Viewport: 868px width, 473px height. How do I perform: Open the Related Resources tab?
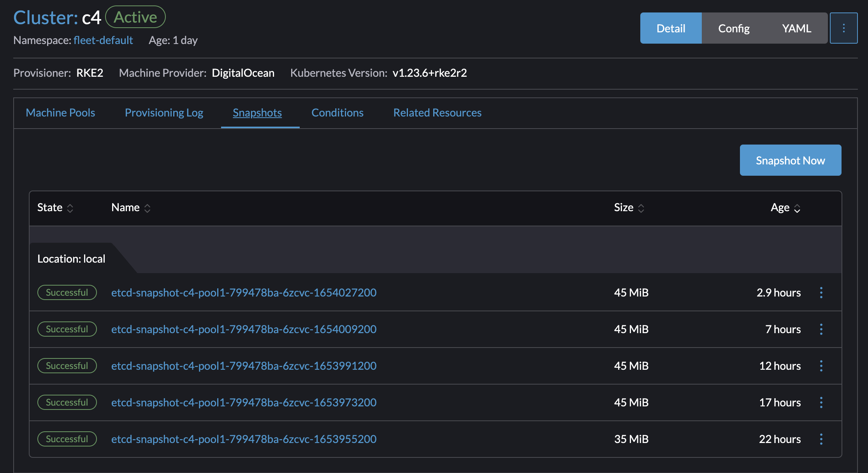[437, 113]
